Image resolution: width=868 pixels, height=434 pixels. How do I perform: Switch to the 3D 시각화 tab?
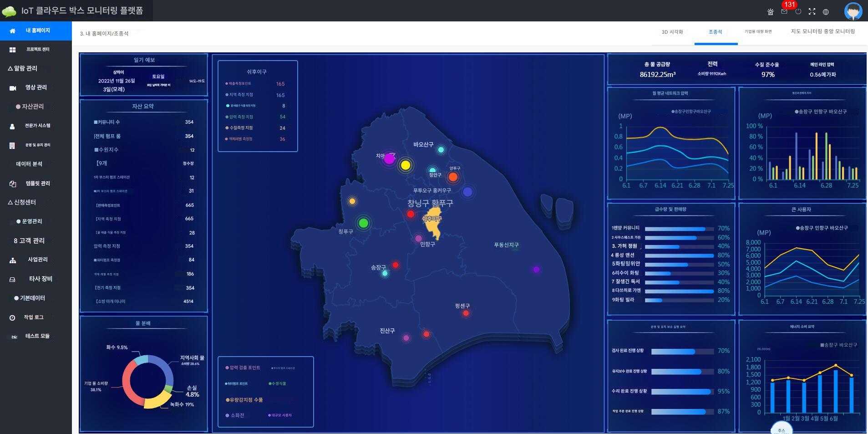click(x=672, y=32)
